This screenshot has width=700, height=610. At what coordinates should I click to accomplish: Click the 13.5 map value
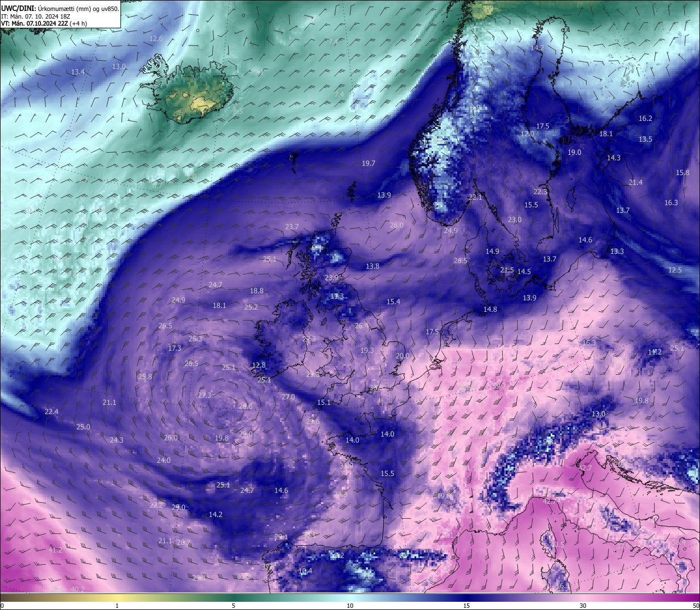pyautogui.click(x=645, y=140)
